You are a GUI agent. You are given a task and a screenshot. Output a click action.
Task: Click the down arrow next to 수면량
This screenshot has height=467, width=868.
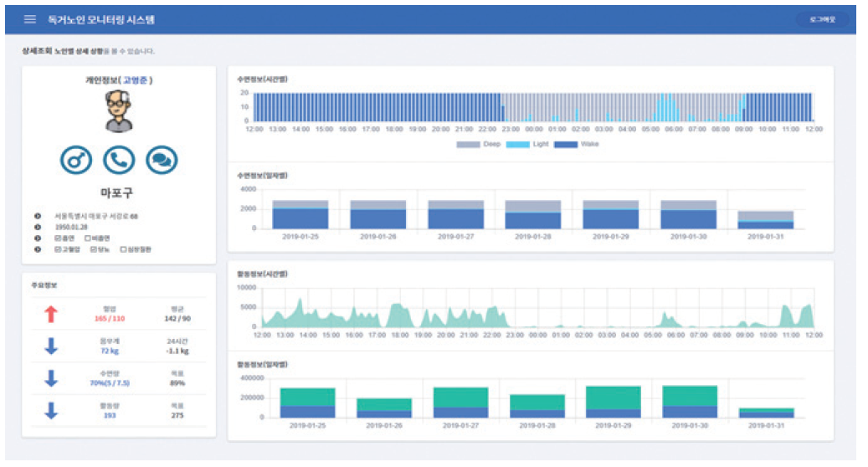(x=51, y=378)
